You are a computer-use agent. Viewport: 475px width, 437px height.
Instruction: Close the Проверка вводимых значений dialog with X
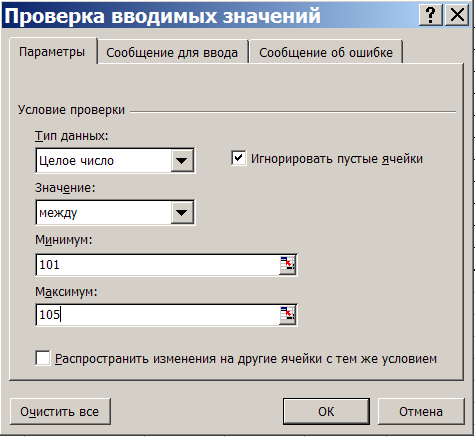457,15
